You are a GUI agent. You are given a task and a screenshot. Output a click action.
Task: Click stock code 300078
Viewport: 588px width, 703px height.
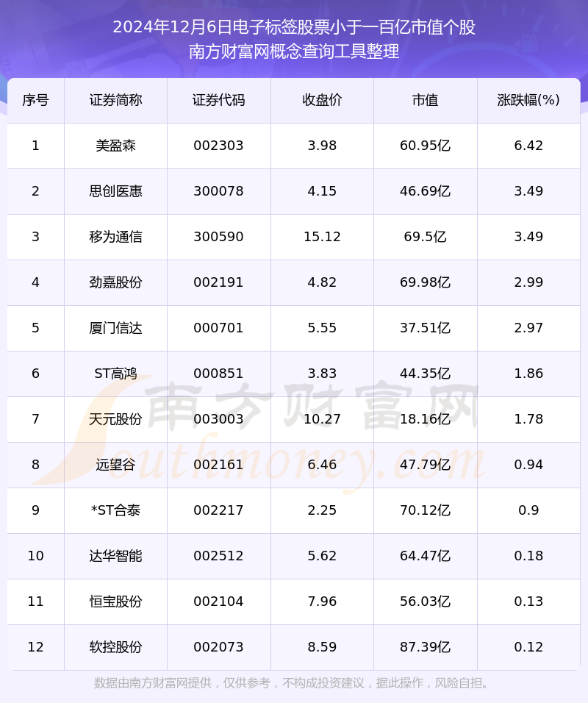pyautogui.click(x=219, y=191)
